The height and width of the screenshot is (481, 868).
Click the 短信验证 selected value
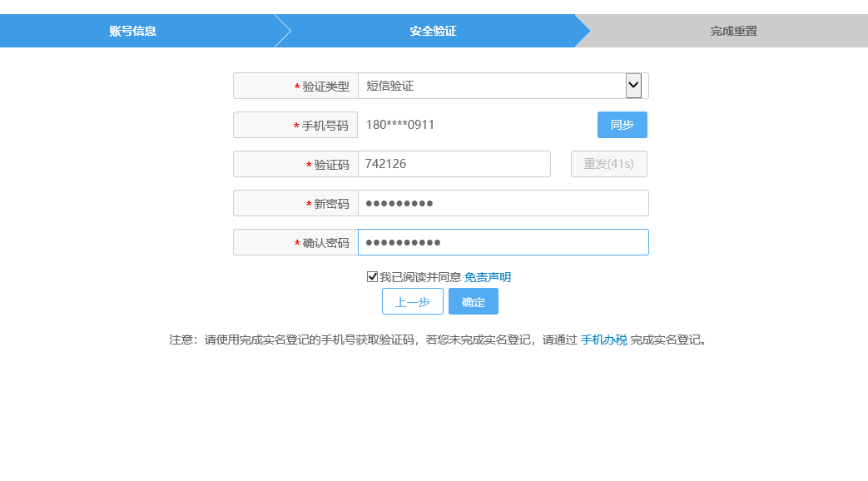389,86
